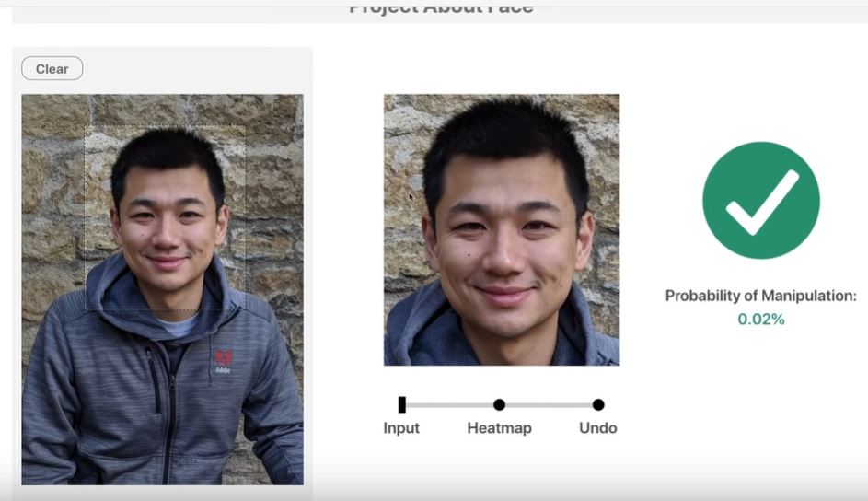Click the mouse pointer mark on cropped image
Viewport: 868px width, 501px height.
pyautogui.click(x=411, y=196)
